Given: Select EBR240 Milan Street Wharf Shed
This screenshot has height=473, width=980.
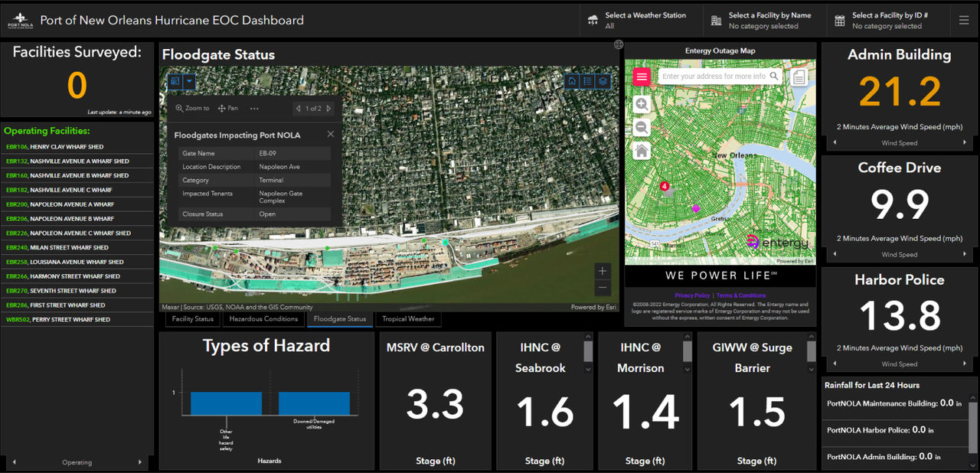Looking at the screenshot, I should point(77,248).
